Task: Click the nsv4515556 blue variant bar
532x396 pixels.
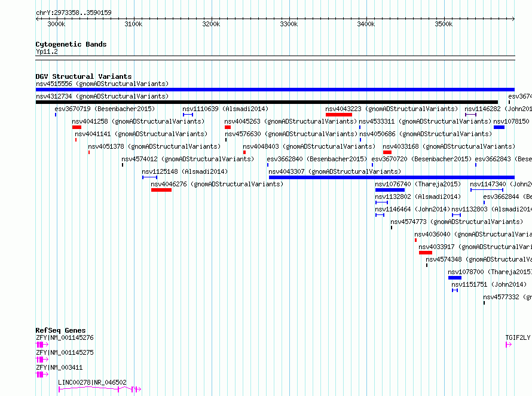Action: tap(275, 90)
